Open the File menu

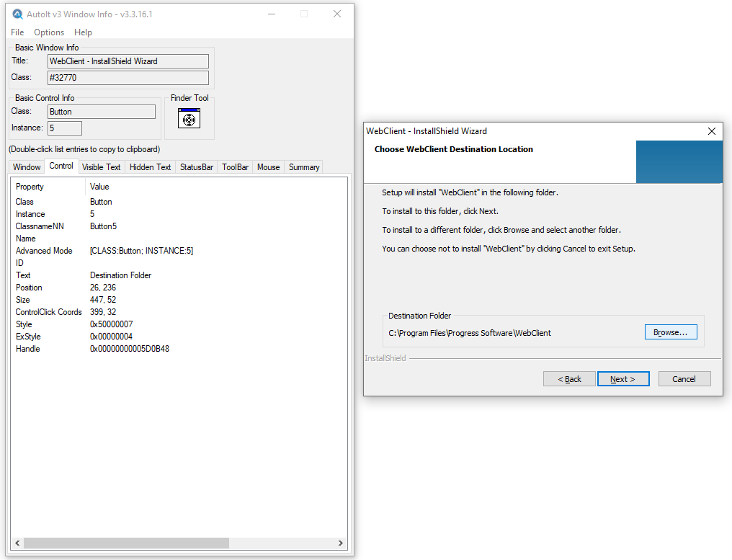pos(17,32)
